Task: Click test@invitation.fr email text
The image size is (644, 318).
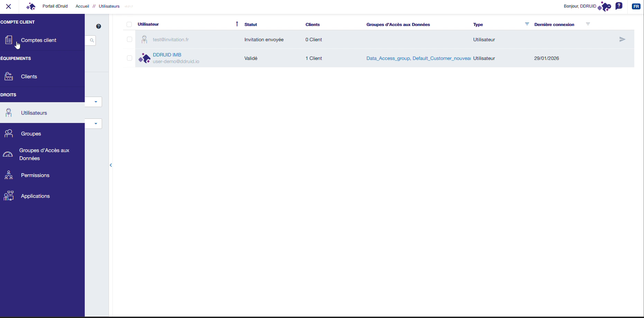Action: tap(171, 39)
